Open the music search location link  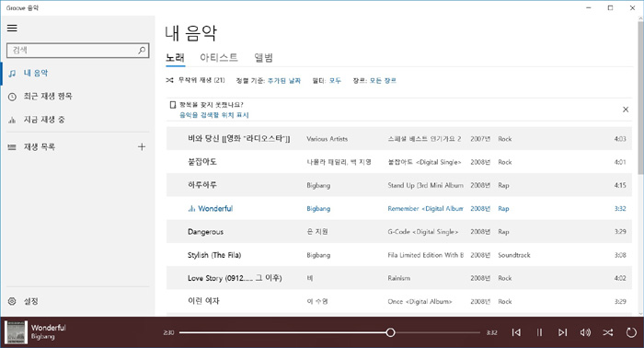214,115
